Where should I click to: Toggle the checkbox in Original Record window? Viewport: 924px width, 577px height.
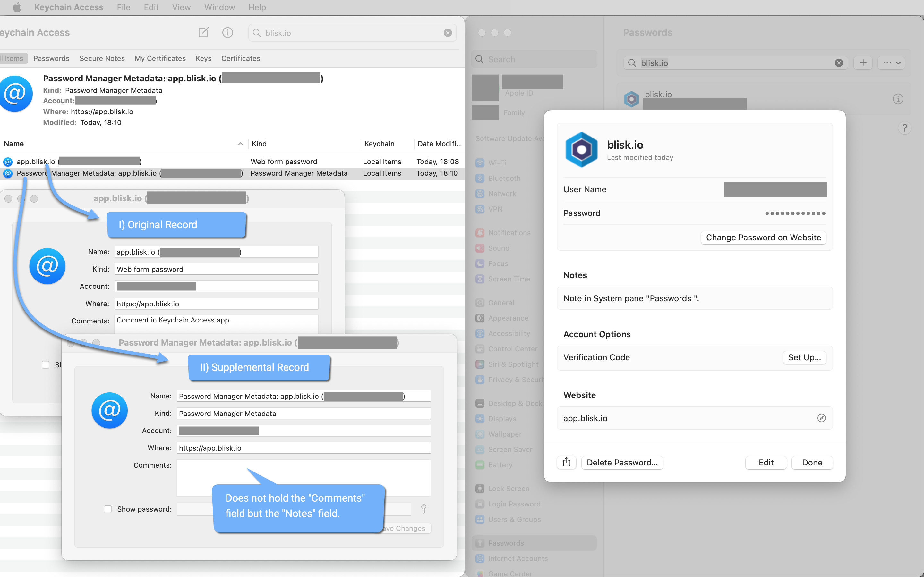click(x=46, y=365)
